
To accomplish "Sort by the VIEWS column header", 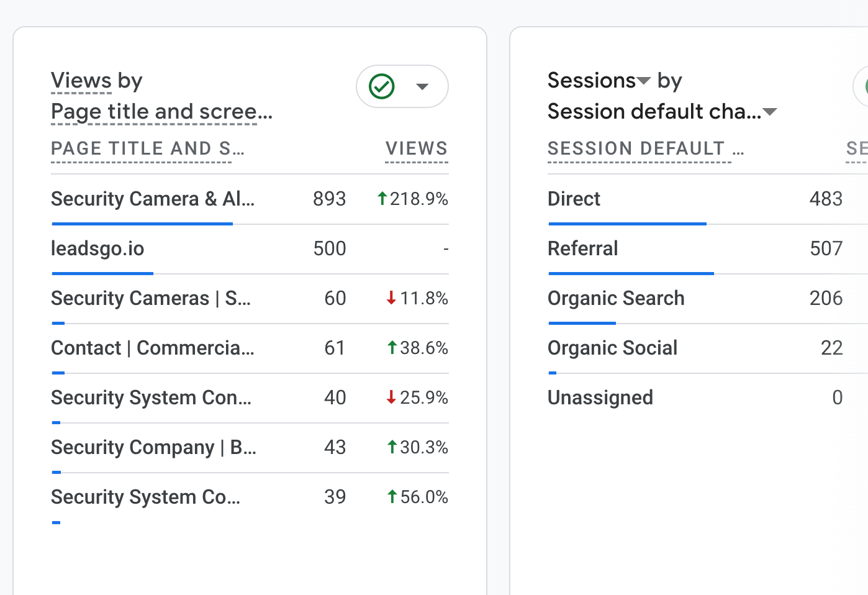I will (416, 148).
